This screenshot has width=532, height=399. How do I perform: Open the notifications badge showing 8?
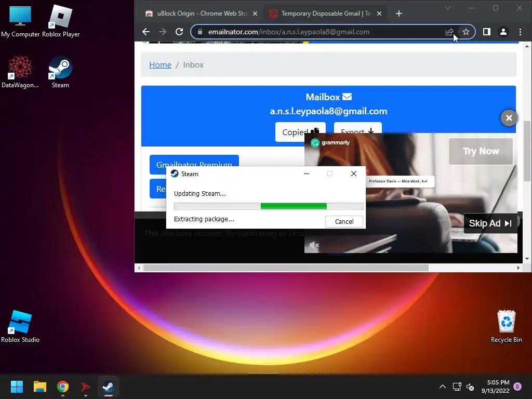pyautogui.click(x=517, y=387)
